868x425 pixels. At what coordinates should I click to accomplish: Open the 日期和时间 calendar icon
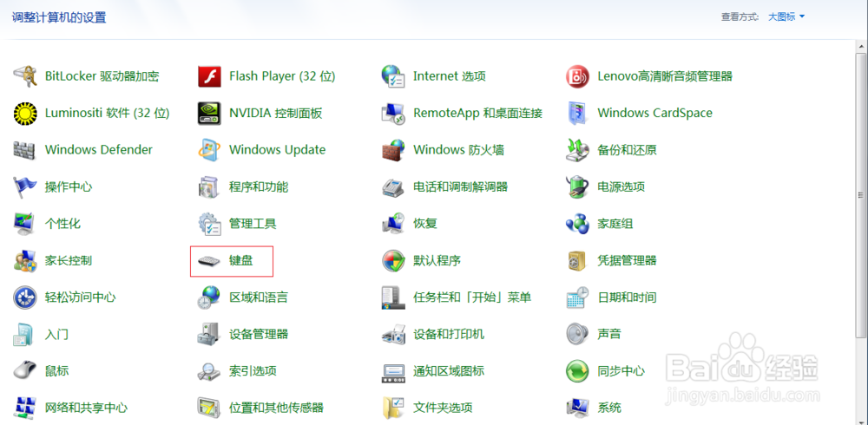577,297
